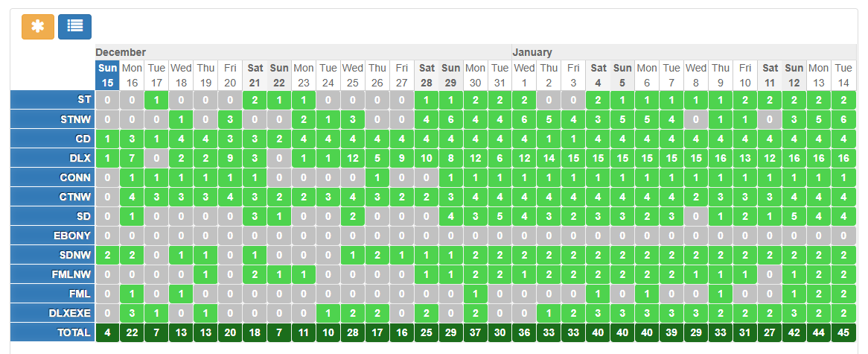Screen dimensions: 868x354
Task: Click the Wed 25 date header
Action: (353, 75)
